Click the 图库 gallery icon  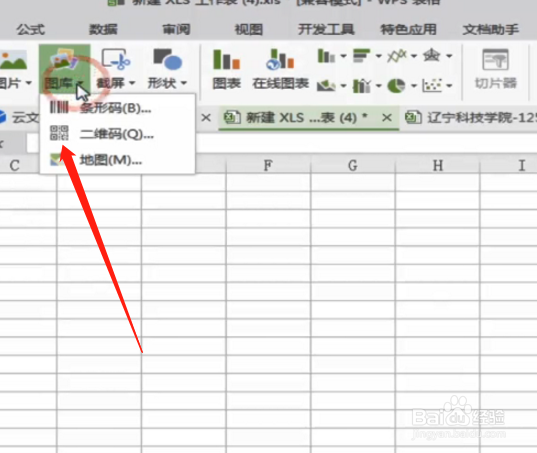pyautogui.click(x=64, y=60)
